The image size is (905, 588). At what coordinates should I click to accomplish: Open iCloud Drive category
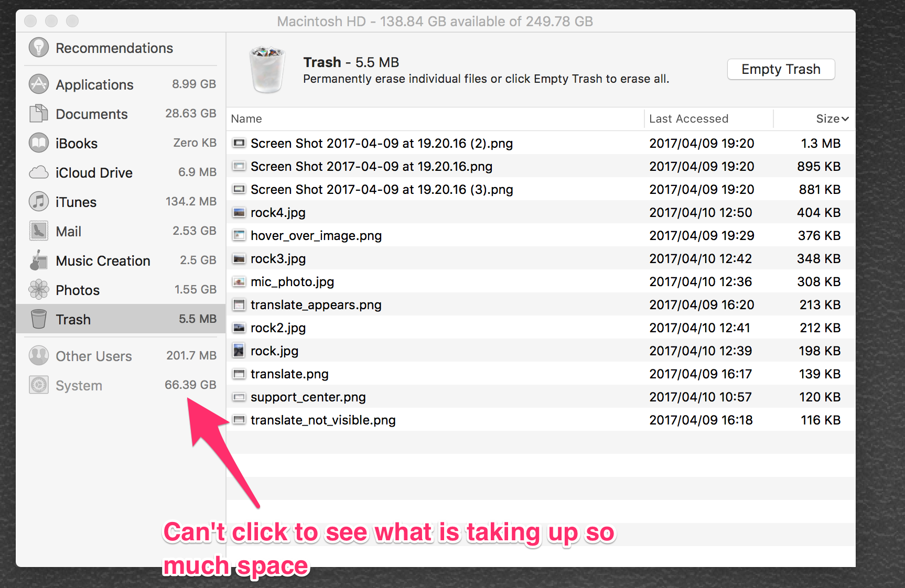click(x=121, y=172)
